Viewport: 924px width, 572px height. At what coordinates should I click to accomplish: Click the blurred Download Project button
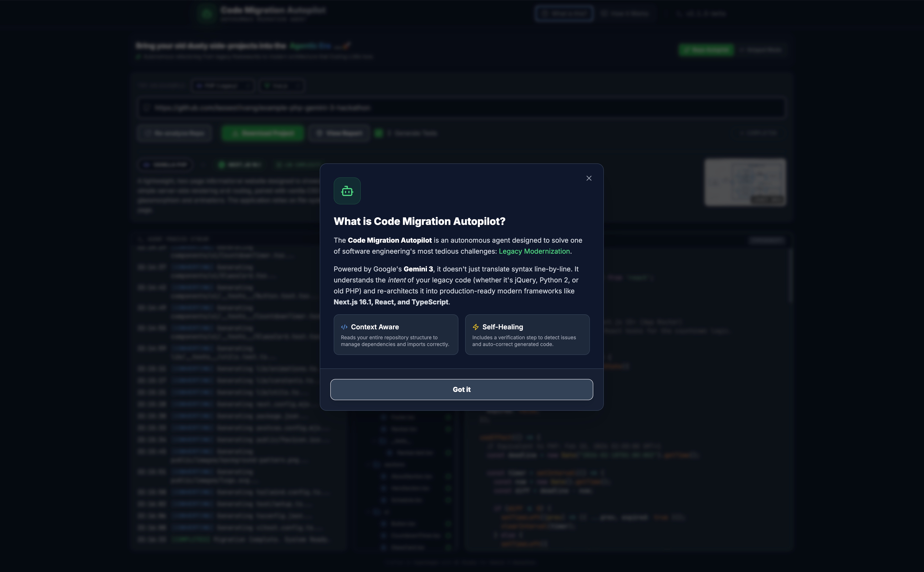point(262,133)
